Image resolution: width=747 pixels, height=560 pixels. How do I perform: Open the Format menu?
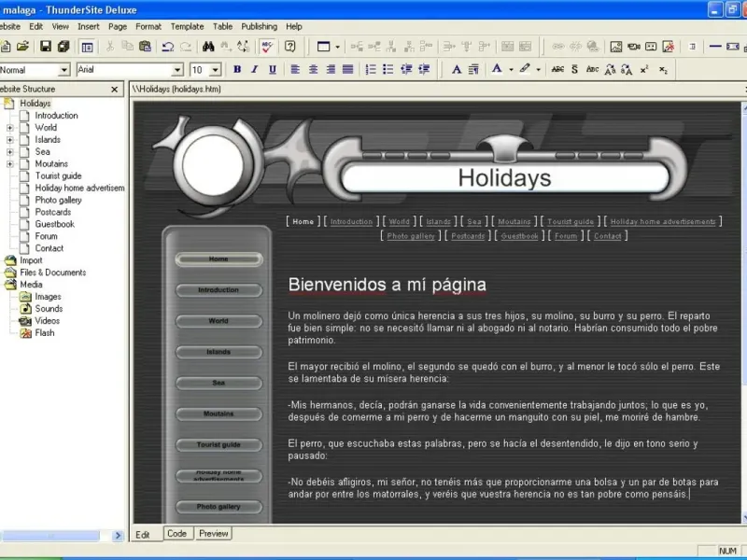pos(148,27)
